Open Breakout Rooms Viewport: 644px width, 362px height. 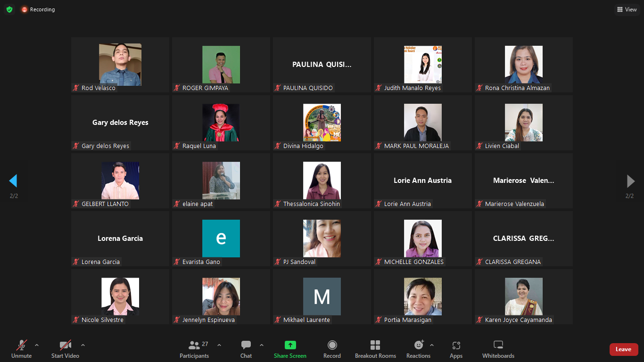[x=375, y=349]
